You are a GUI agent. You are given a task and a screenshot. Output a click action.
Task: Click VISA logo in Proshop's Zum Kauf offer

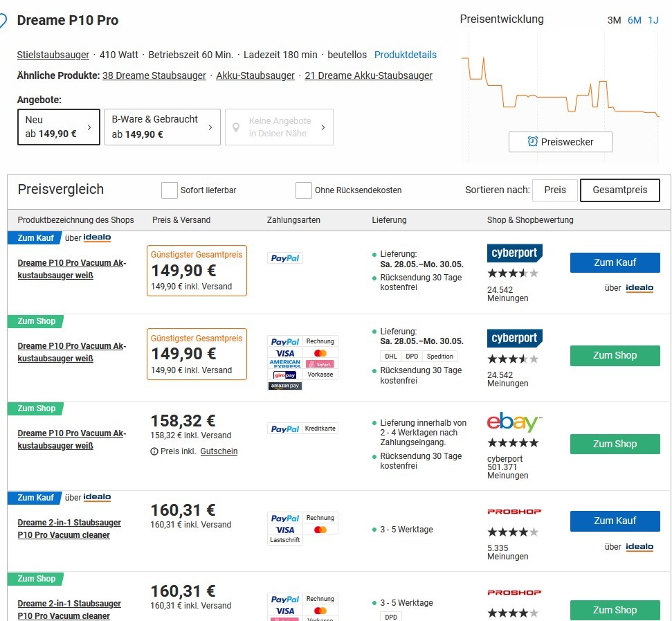point(285,530)
